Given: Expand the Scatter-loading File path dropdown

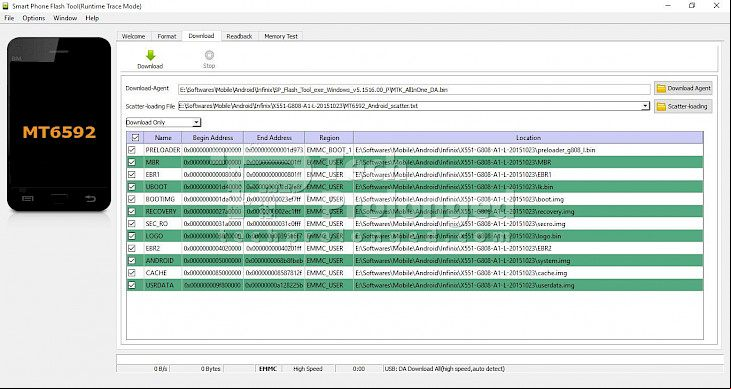Looking at the screenshot, I should (x=645, y=106).
